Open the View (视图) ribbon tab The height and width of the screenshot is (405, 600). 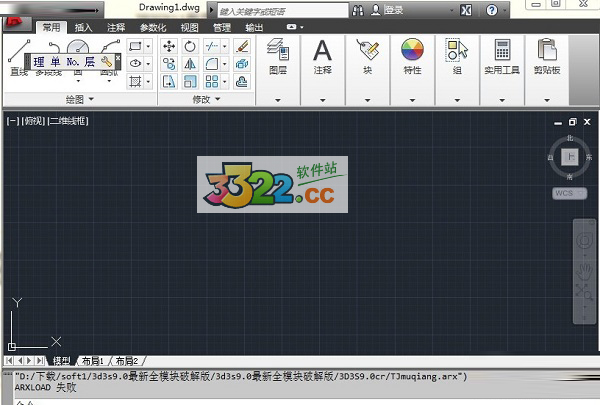(190, 28)
